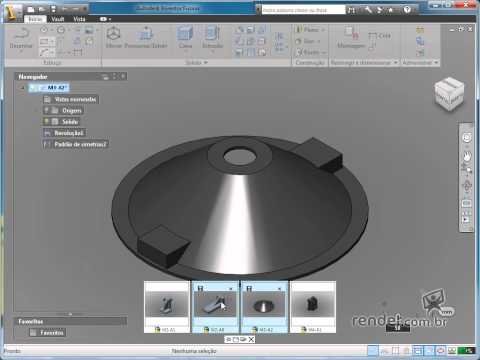Open the Inventor Fusion application menu logo
Image resolution: width=480 pixels, height=360 pixels.
12,13
